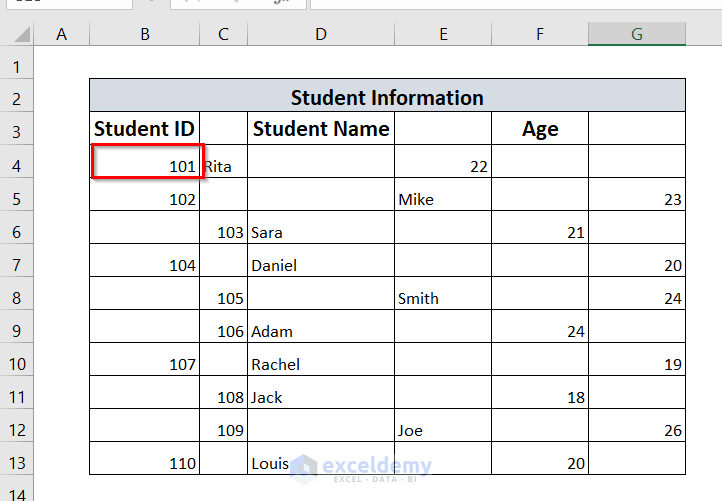Select Age value 24 in Smith's row
This screenshot has width=722, height=501.
637,294
